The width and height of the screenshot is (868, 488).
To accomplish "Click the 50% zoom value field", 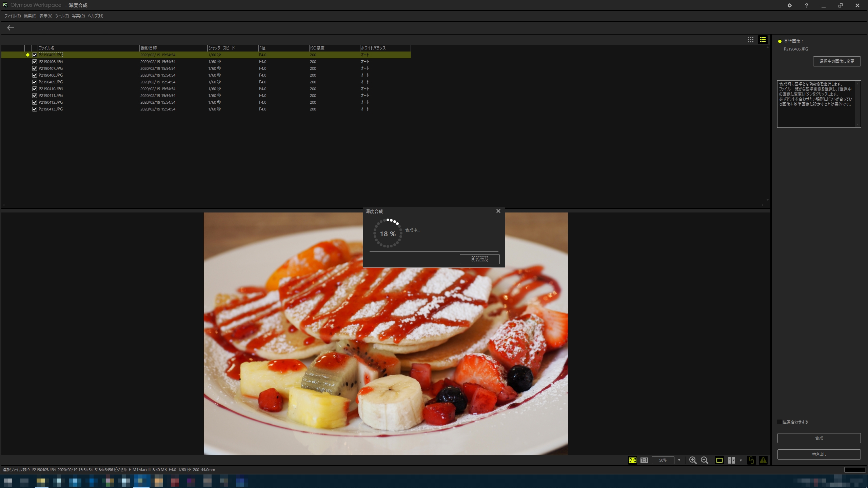I will [663, 460].
